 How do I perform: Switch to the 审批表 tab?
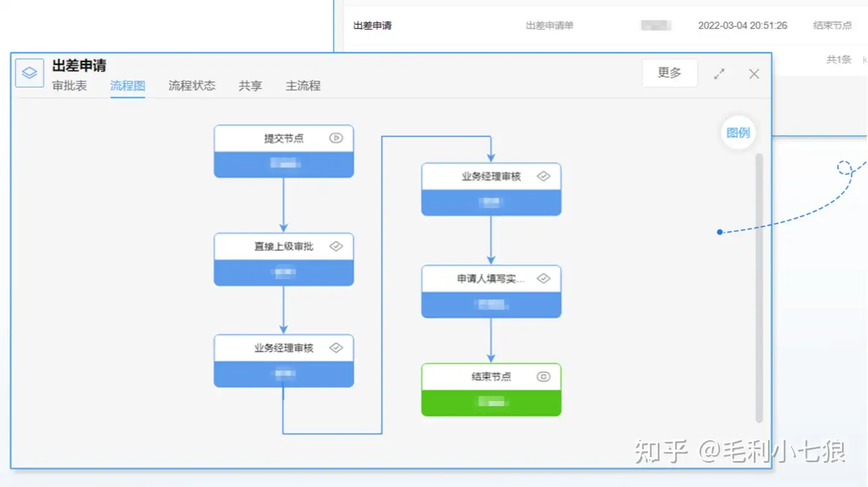[x=69, y=86]
